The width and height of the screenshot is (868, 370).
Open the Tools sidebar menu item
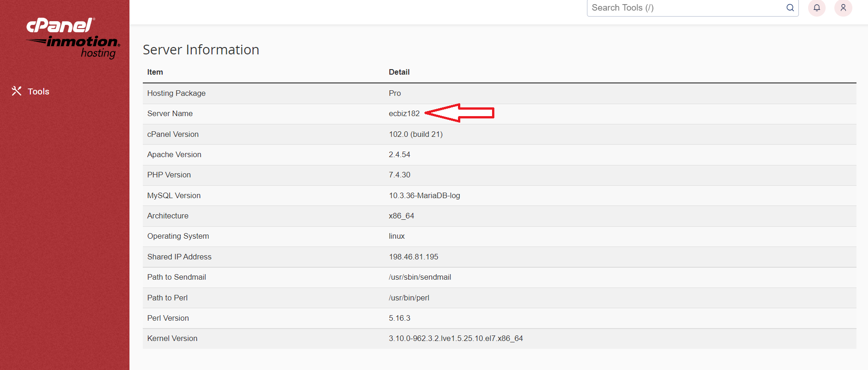pos(38,92)
